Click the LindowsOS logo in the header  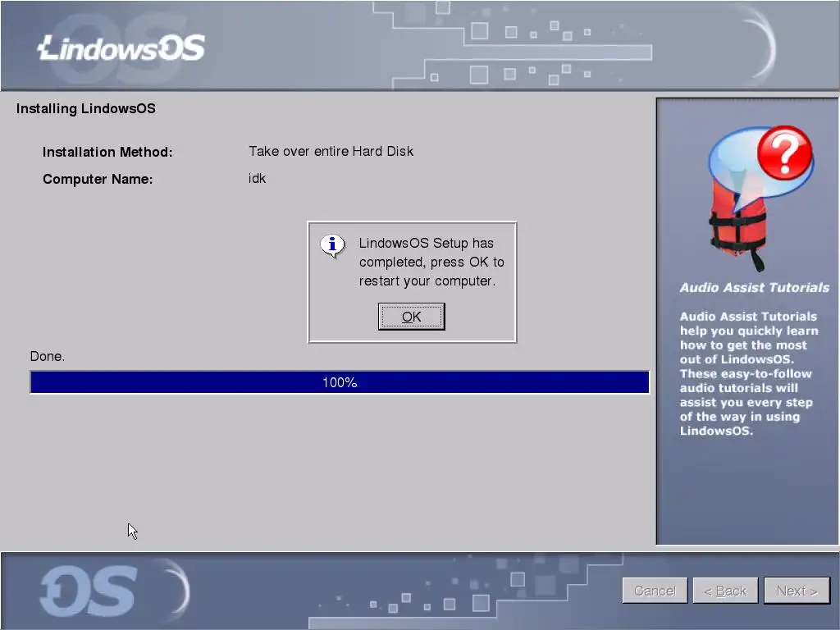[x=121, y=48]
